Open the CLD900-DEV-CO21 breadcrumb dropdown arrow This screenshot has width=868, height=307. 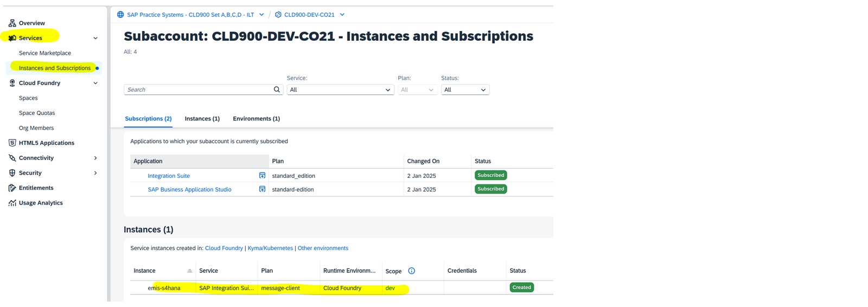342,15
